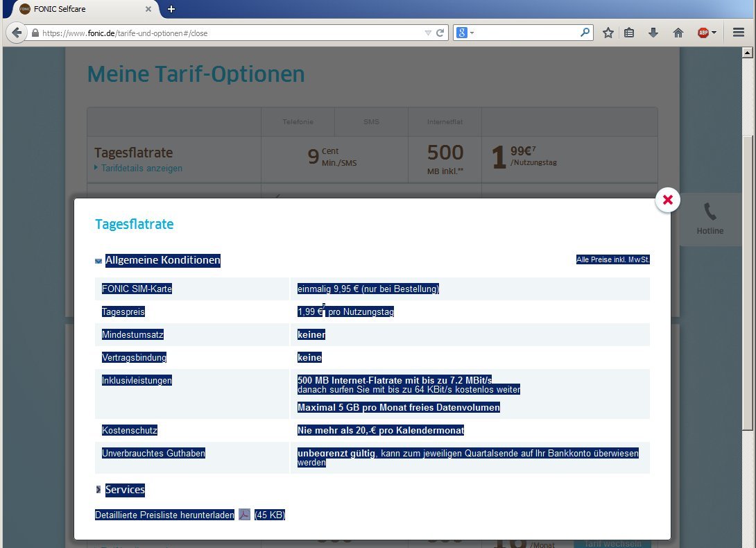Click the Adblock Plus ABP icon

[703, 33]
